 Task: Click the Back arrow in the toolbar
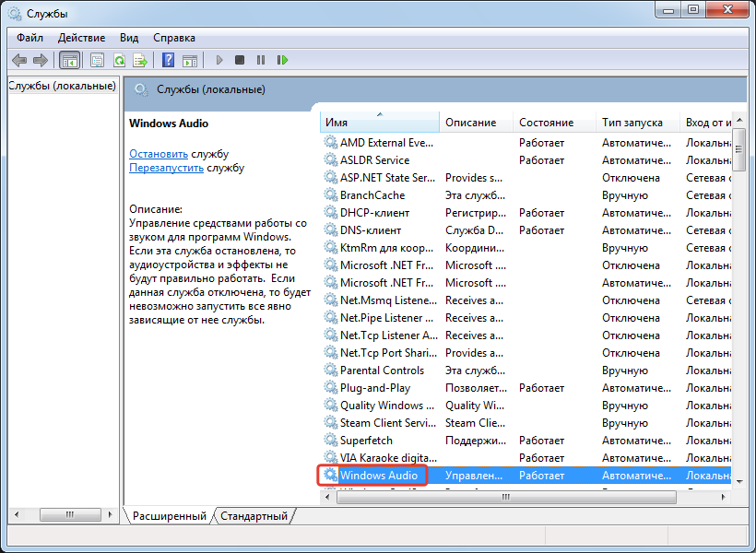point(19,60)
